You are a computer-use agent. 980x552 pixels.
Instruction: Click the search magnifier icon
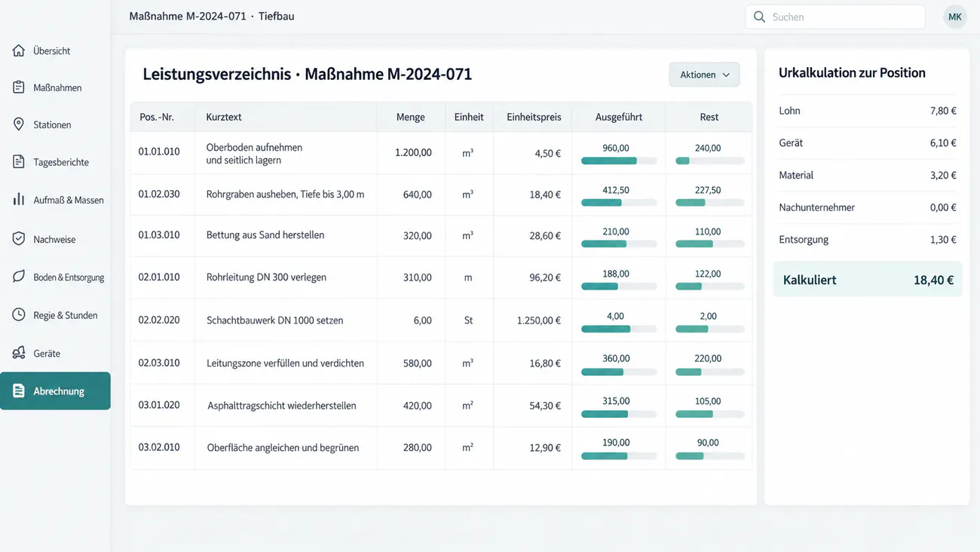point(759,17)
